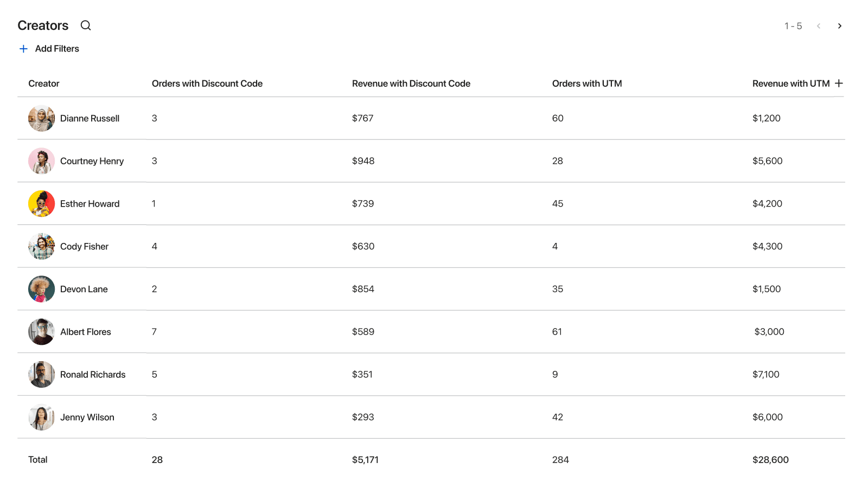Click the plus icon beside Add Filters
868x488 pixels.
(23, 48)
